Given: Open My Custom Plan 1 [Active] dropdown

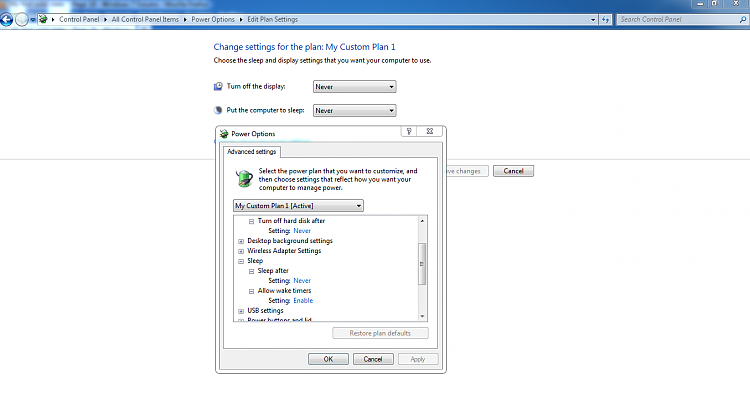Looking at the screenshot, I should [x=298, y=206].
